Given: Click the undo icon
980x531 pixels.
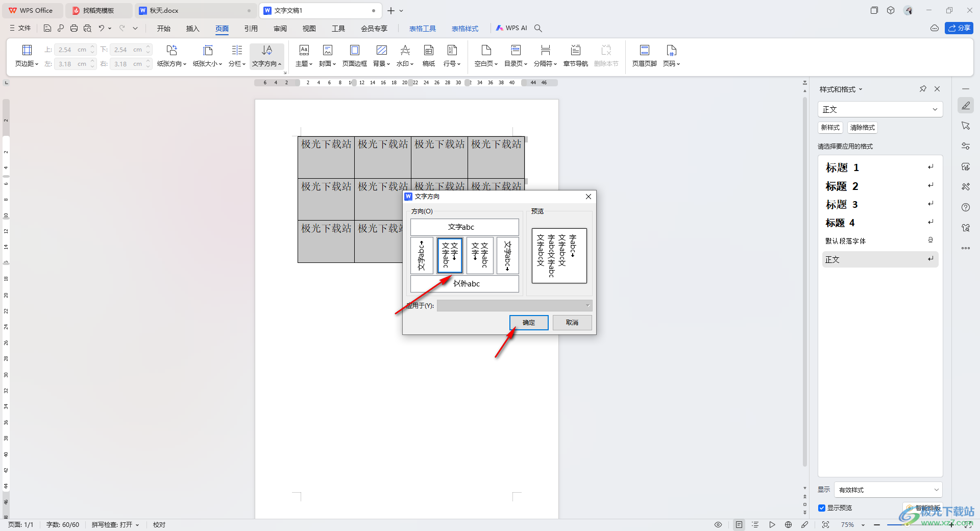Looking at the screenshot, I should [102, 28].
